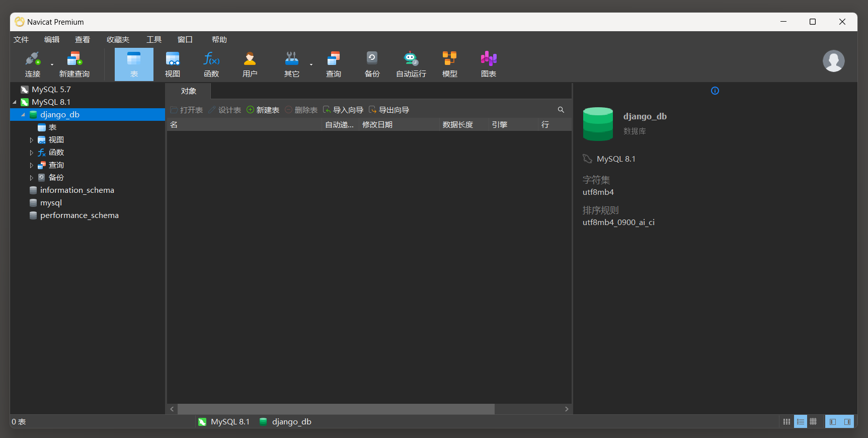This screenshot has height=438, width=868.
Task: Switch to list view in status bar
Action: click(786, 422)
